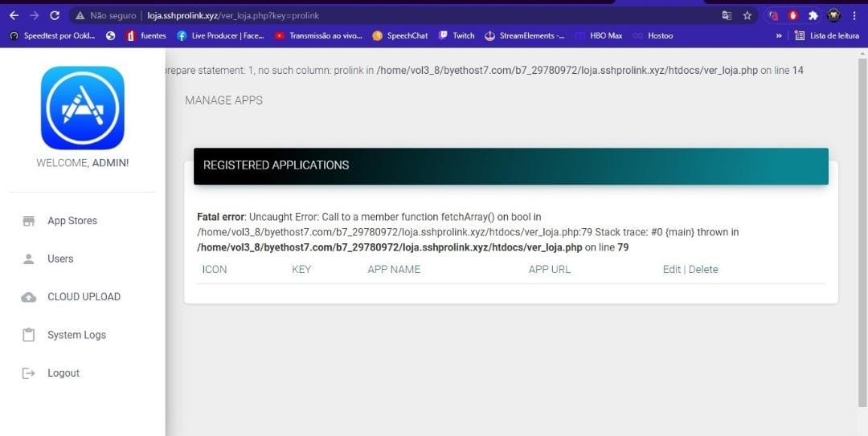Screen dimensions: 868x436
Task: Click the Users person icon
Action: click(29, 259)
